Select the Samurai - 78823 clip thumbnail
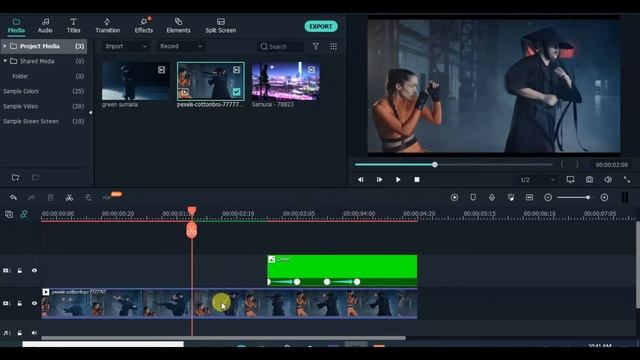 (x=286, y=81)
